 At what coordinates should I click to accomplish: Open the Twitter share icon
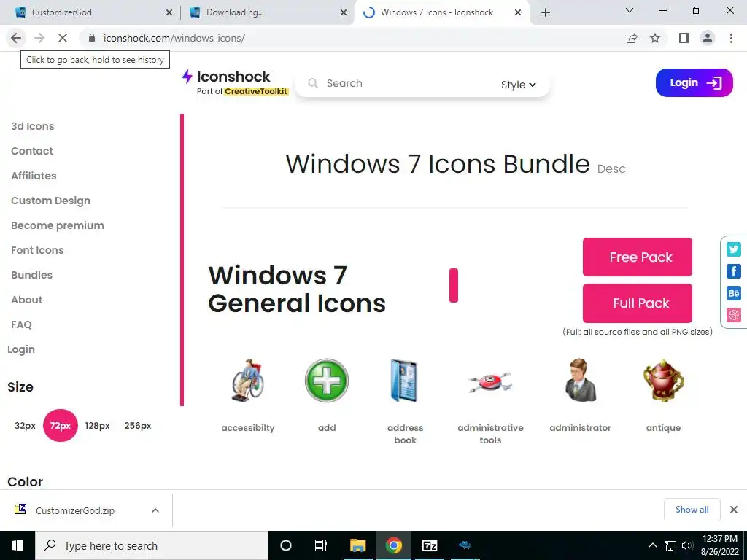pos(734,249)
